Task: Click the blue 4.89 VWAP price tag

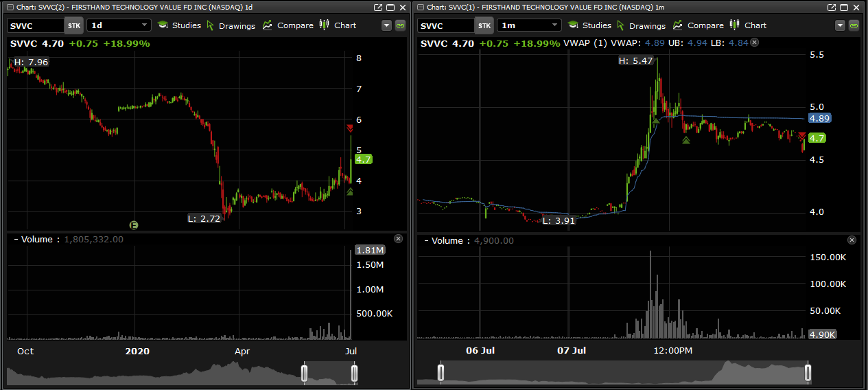Action: (820, 118)
